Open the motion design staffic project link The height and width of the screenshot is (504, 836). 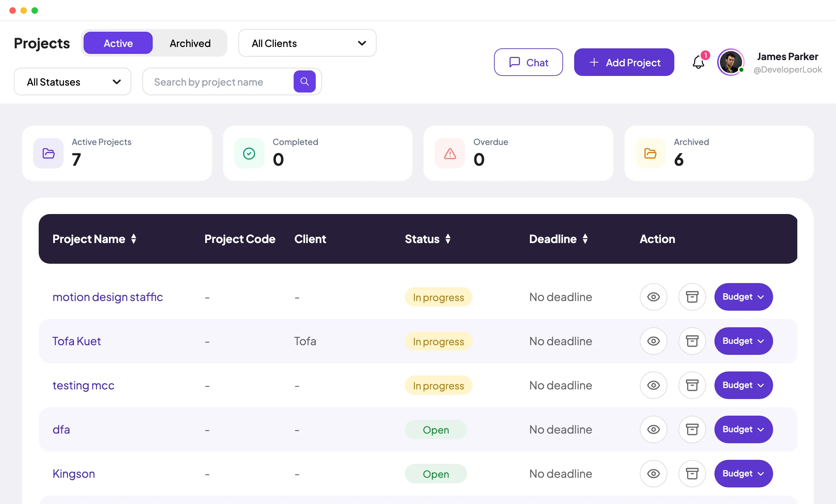[107, 297]
